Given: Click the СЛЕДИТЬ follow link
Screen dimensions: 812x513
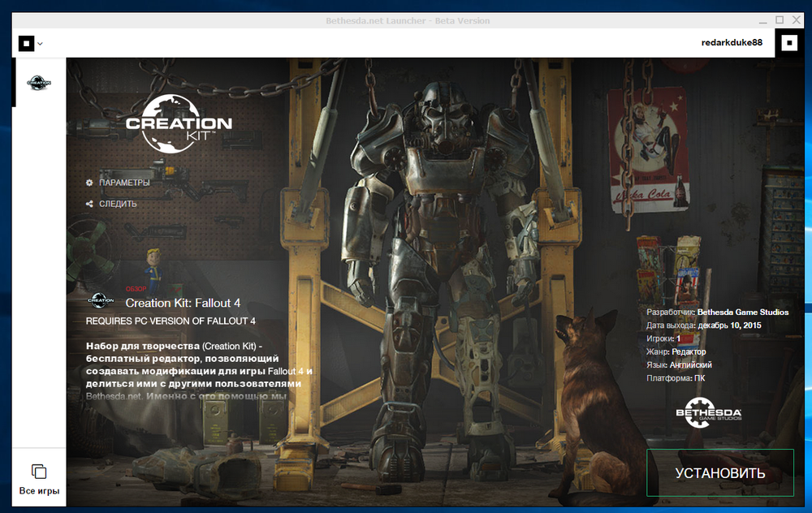Looking at the screenshot, I should pos(118,204).
